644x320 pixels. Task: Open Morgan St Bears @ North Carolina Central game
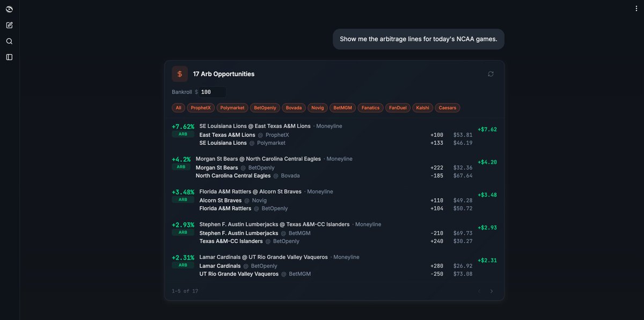pos(258,159)
